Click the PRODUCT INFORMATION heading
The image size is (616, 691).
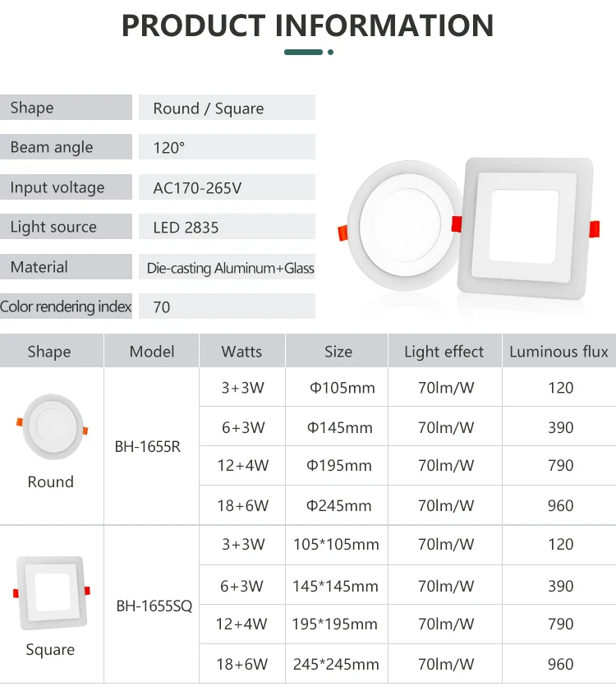pos(308,25)
